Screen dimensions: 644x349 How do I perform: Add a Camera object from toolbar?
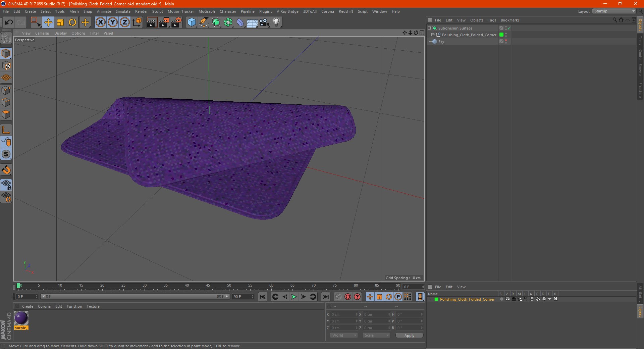tap(264, 22)
